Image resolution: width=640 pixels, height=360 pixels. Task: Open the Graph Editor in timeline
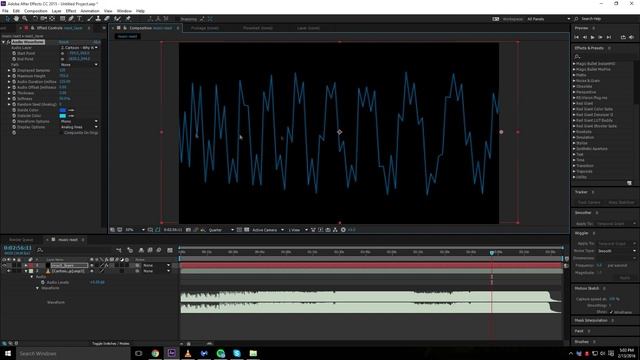(170, 250)
